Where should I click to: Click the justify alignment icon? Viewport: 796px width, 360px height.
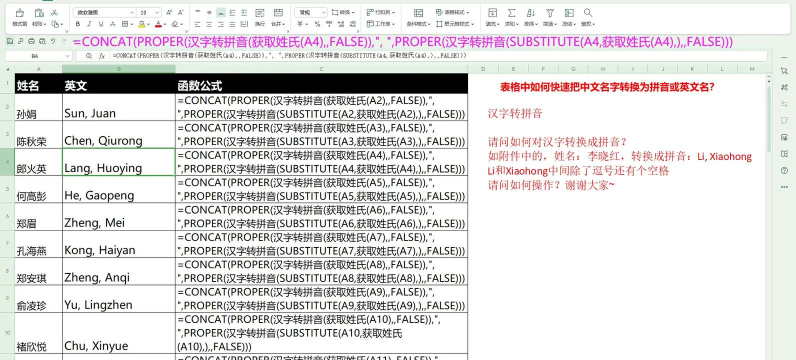click(x=232, y=24)
